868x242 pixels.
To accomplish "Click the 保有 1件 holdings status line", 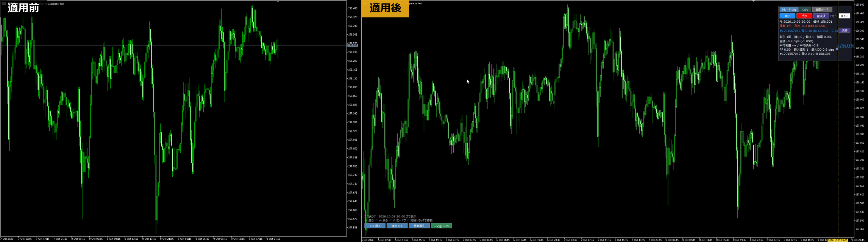I will [803, 26].
